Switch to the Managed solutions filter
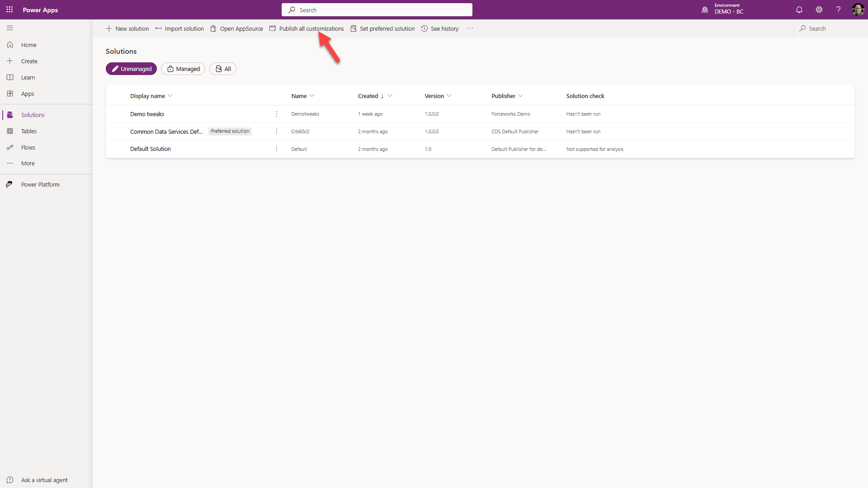Screen dimensions: 868x488 (x=183, y=69)
